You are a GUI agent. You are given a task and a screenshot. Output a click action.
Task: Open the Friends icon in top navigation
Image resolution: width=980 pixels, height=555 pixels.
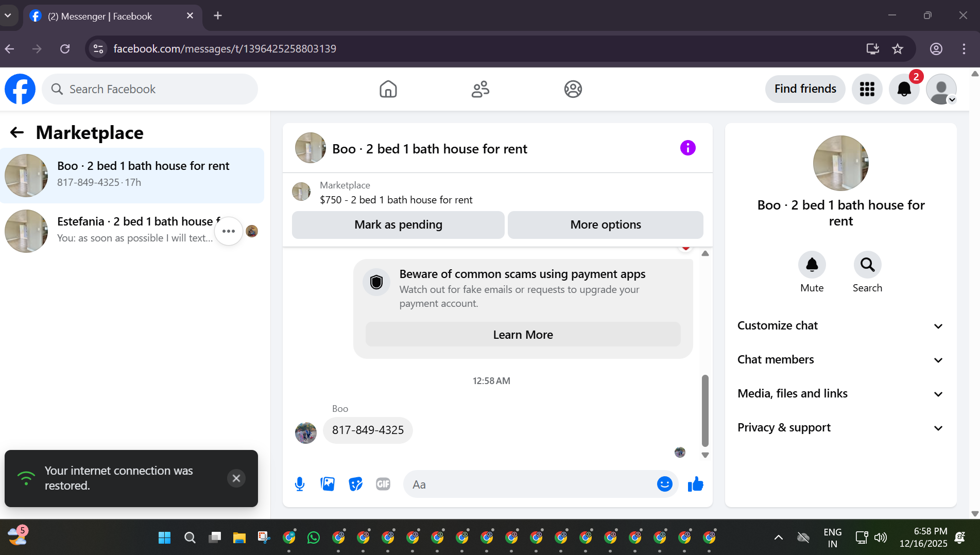(x=480, y=89)
